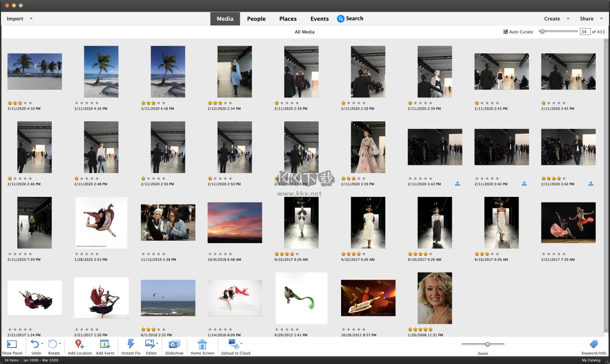
Task: Switch to the Places tab
Action: point(288,19)
